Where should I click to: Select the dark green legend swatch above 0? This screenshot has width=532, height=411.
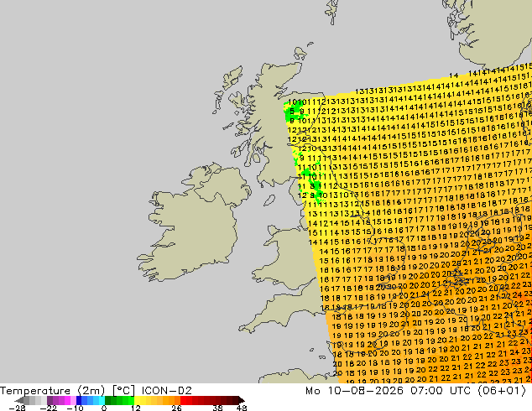tap(108, 400)
